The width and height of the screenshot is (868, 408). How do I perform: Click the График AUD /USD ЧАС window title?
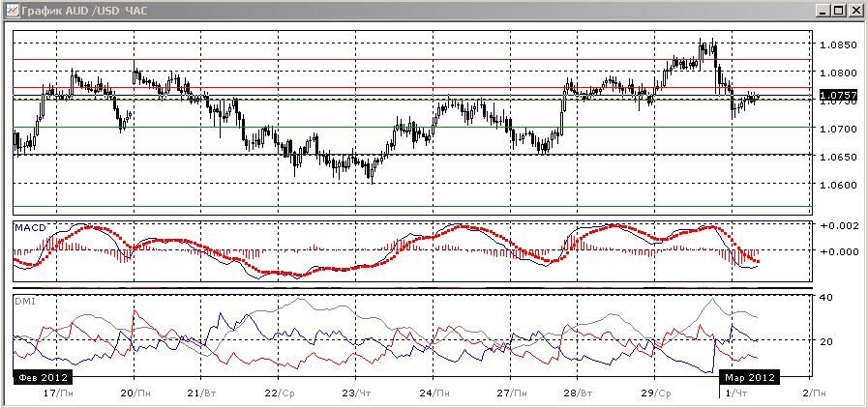pos(84,11)
